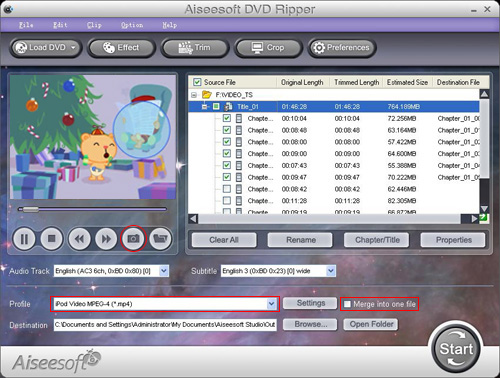The height and width of the screenshot is (378, 500).
Task: Open the Subtitle dropdown
Action: click(330, 271)
